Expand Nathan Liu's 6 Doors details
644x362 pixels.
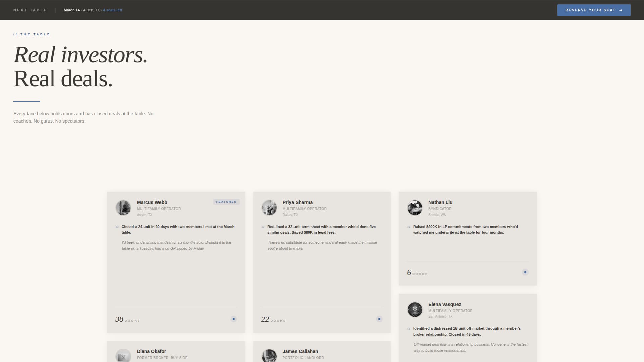417,273
